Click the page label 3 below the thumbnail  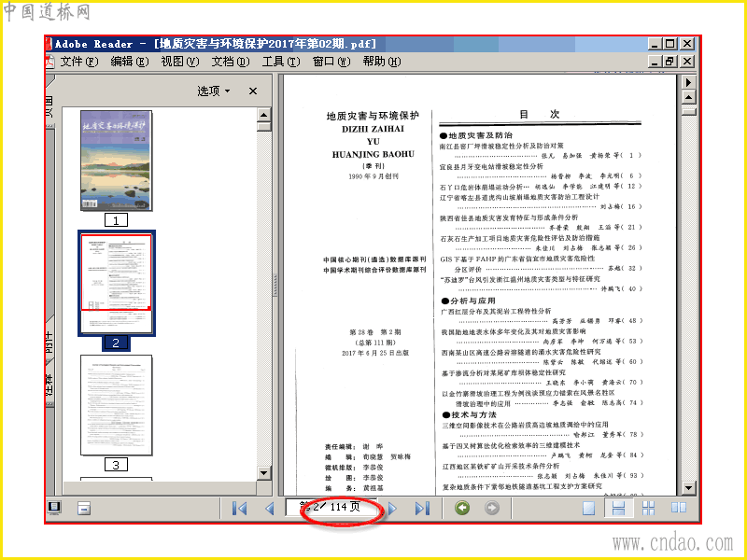(116, 465)
